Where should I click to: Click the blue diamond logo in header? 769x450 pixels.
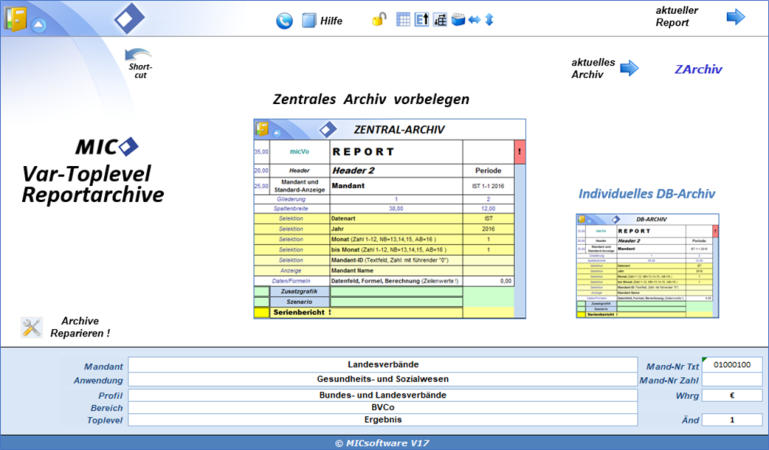tap(128, 18)
